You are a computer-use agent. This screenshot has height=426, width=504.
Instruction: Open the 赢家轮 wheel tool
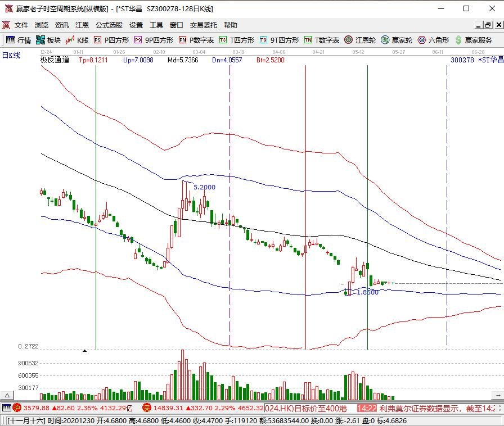click(x=397, y=40)
